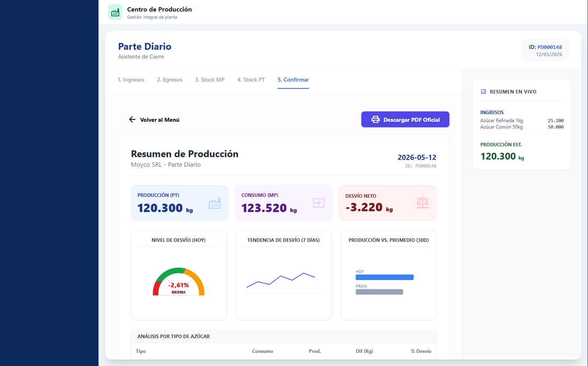Click the date 2026-05-12 in the summary
Screen dimensions: 588x366
pyautogui.click(x=417, y=158)
